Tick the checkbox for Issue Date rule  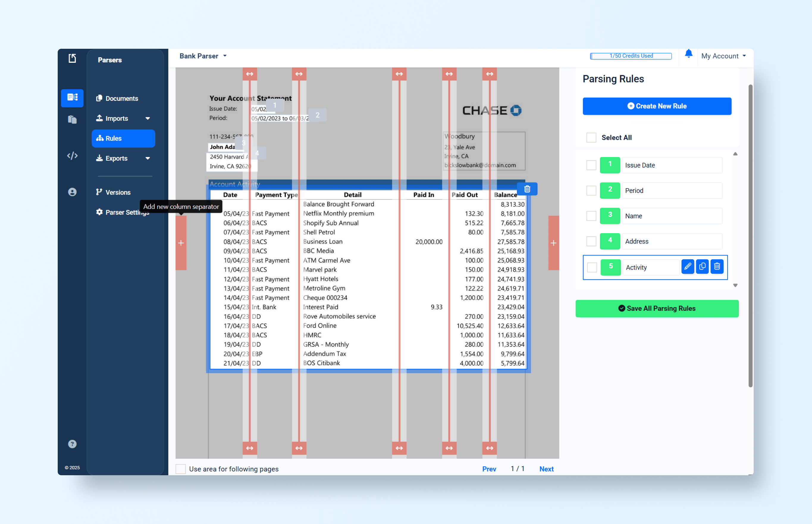tap(591, 165)
